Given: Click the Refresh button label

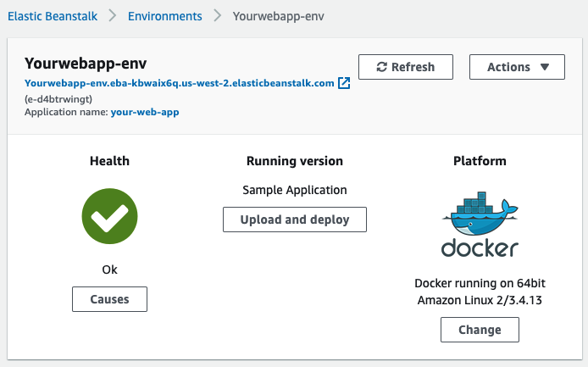Looking at the screenshot, I should click(x=413, y=67).
